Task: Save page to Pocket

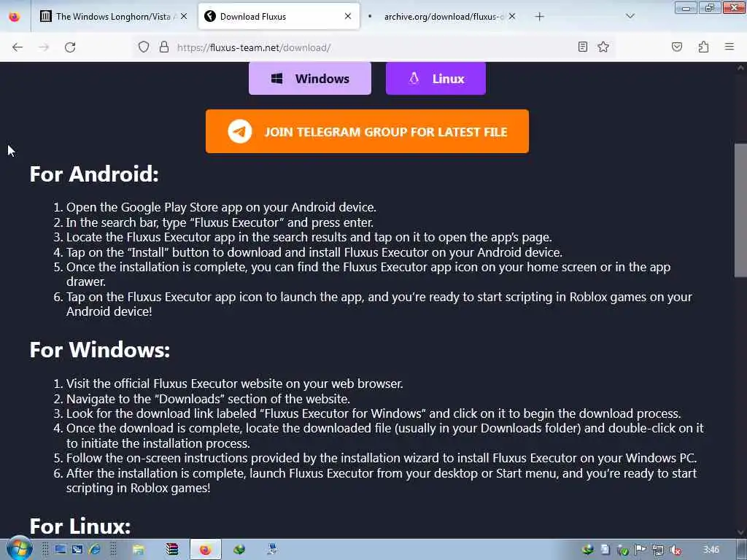Action: tap(677, 47)
